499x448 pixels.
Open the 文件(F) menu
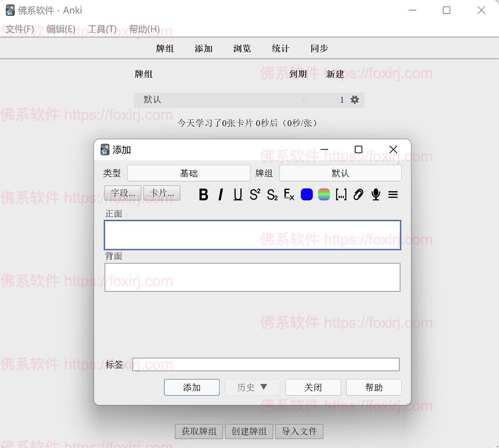tap(20, 29)
